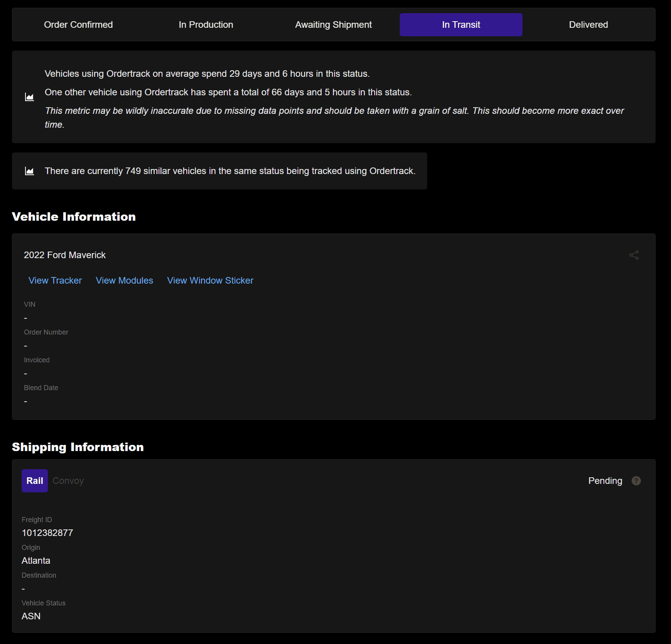This screenshot has width=671, height=644.
Task: Click the Origin value Atlanta
Action: [x=36, y=561]
